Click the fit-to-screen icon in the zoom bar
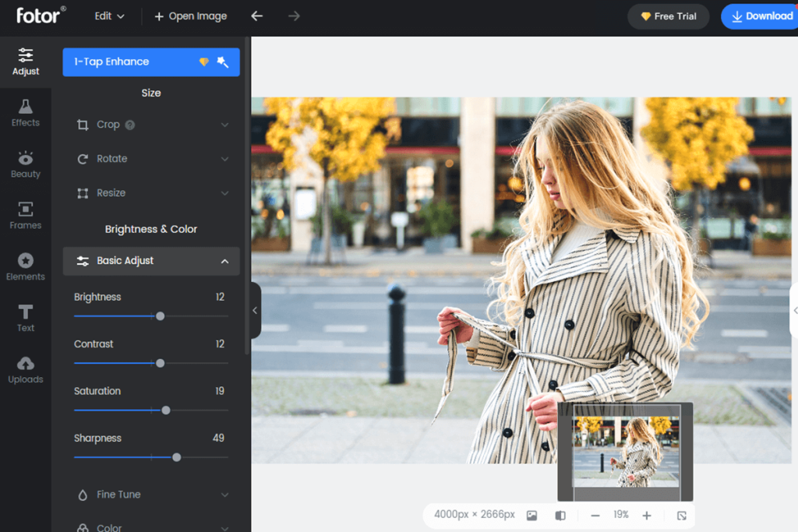The width and height of the screenshot is (798, 532). pos(681,515)
